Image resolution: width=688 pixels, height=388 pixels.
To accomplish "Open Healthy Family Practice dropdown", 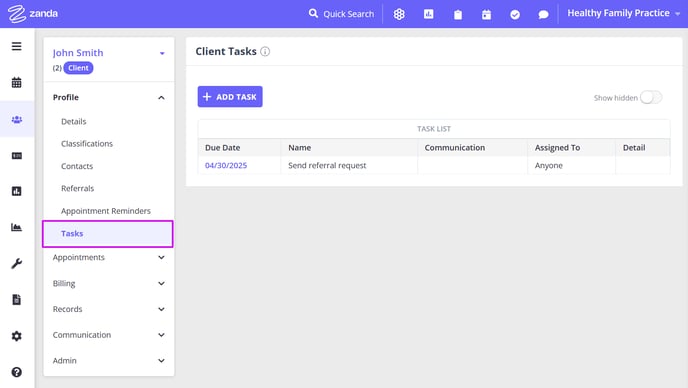I will (624, 13).
